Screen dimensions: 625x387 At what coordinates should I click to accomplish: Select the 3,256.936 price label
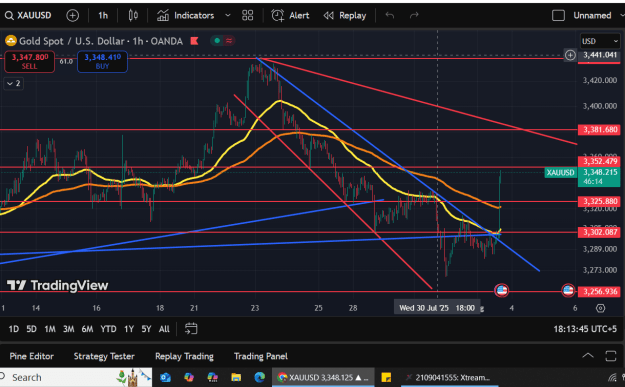(599, 291)
